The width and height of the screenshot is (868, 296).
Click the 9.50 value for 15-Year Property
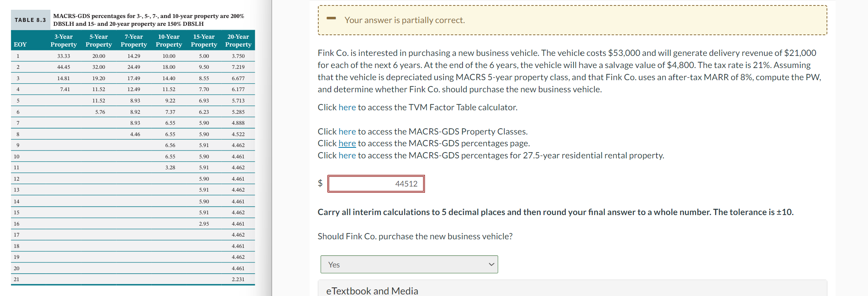tap(204, 67)
